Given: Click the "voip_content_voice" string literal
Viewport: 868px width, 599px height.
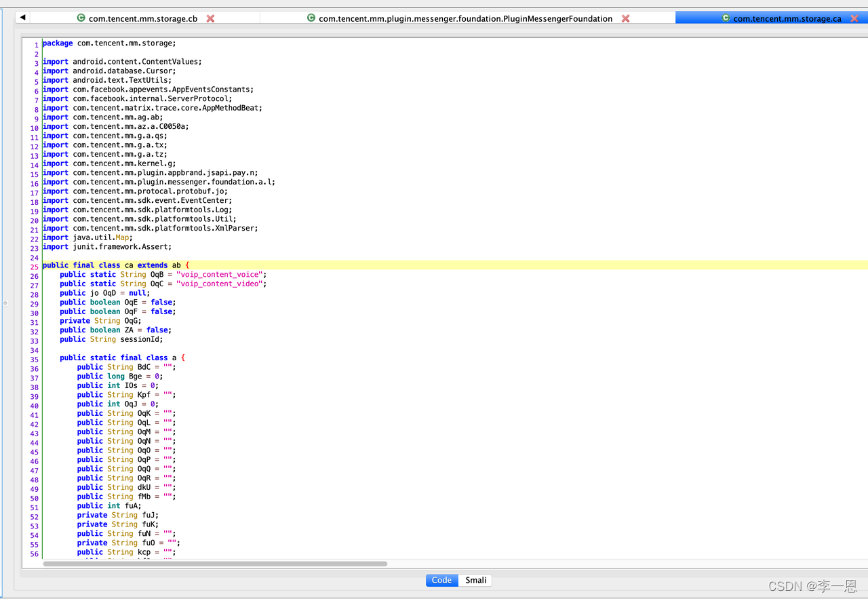Looking at the screenshot, I should (219, 275).
